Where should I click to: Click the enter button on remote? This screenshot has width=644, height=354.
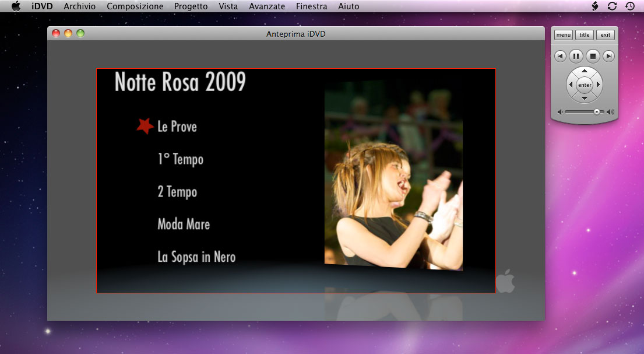pos(585,85)
